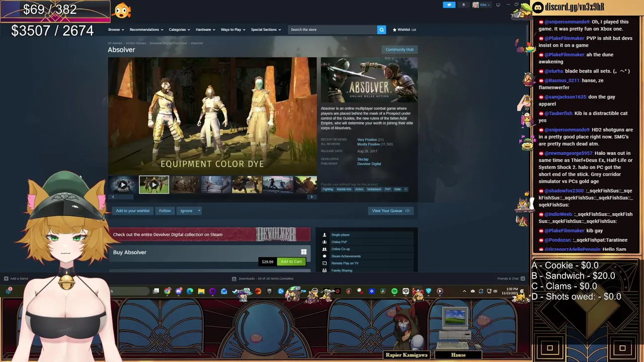The height and width of the screenshot is (362, 644).
Task: Click the Action Games breadcrumb link
Action: click(136, 43)
